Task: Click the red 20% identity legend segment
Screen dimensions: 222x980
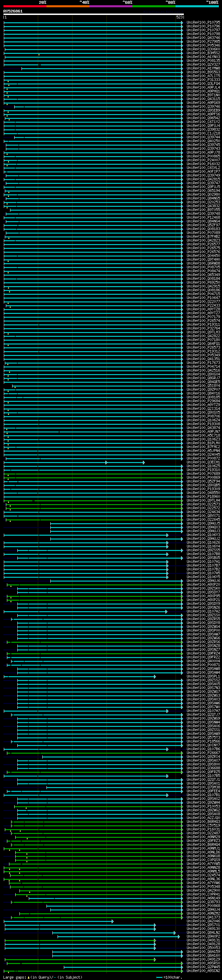Action: pos(25,6)
